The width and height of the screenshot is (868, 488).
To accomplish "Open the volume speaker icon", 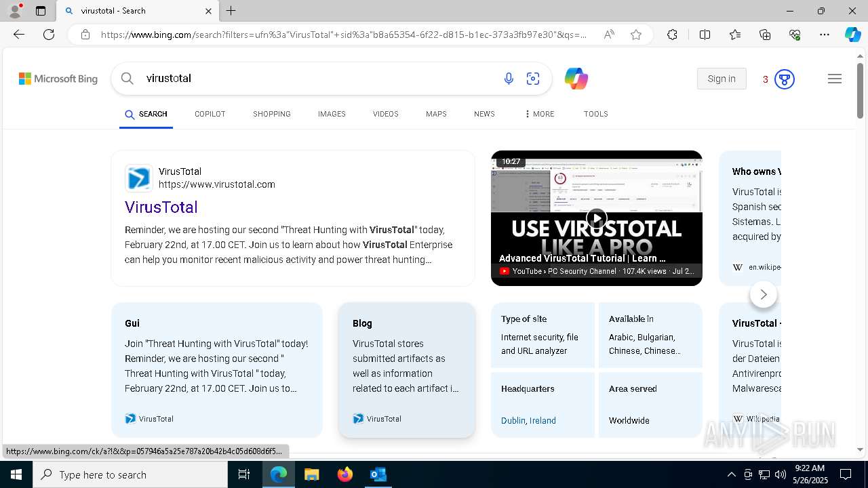I will click(x=781, y=474).
